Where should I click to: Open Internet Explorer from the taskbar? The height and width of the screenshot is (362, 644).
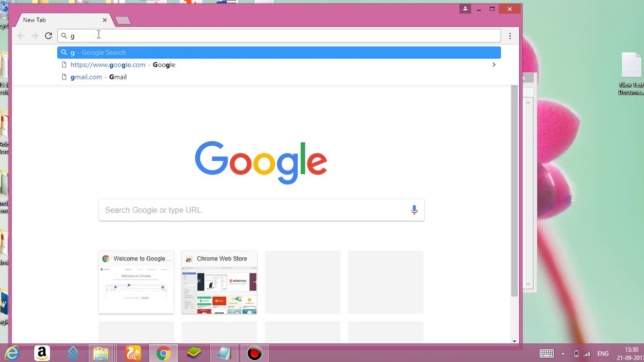tap(11, 353)
